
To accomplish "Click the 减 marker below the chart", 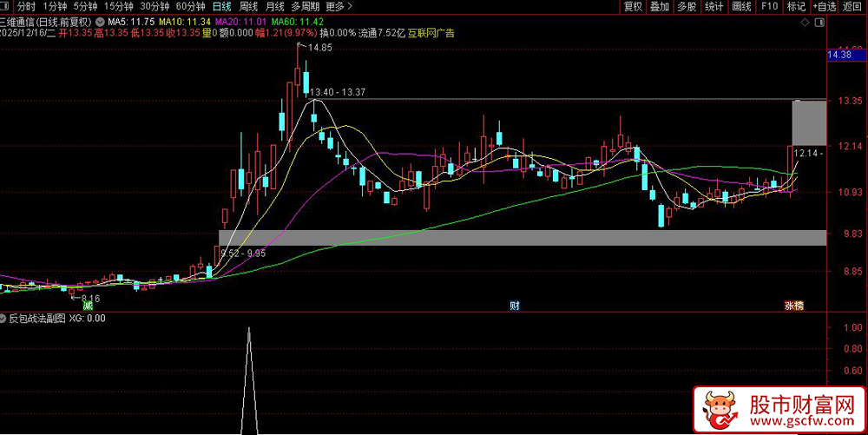I will point(88,306).
